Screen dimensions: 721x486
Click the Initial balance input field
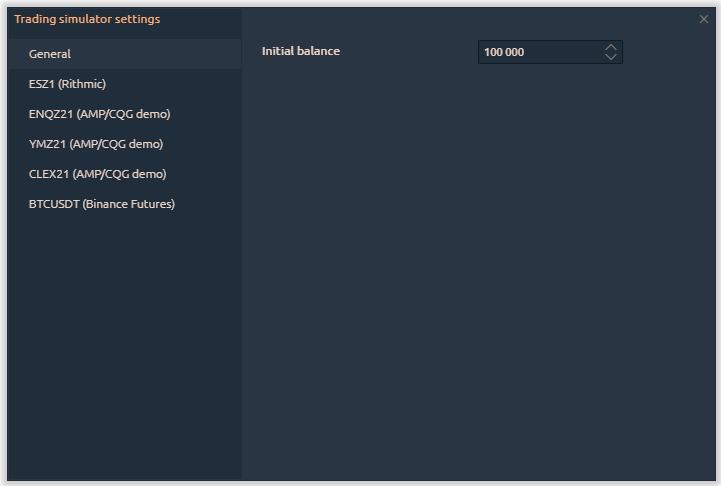pyautogui.click(x=540, y=52)
